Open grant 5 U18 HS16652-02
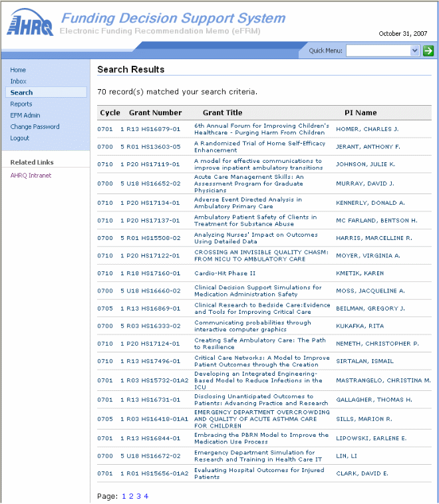Image resolution: width=439 pixels, height=504 pixels. 150,184
